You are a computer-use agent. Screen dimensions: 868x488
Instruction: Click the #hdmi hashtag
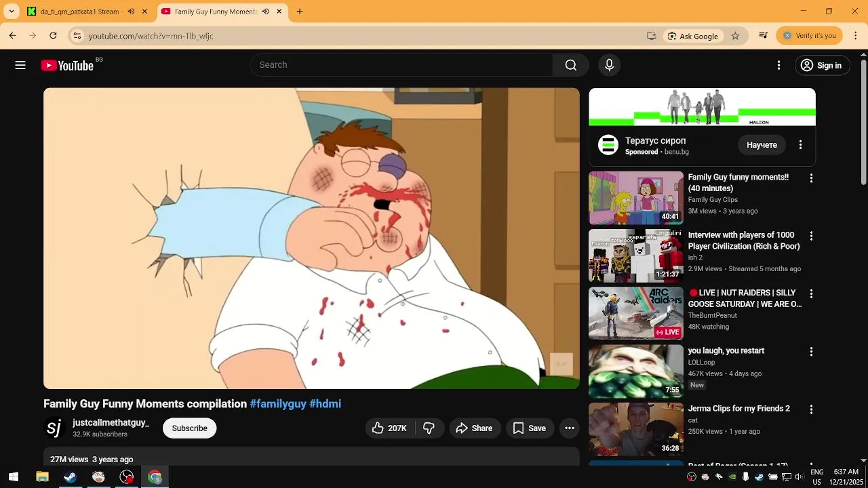tap(325, 404)
